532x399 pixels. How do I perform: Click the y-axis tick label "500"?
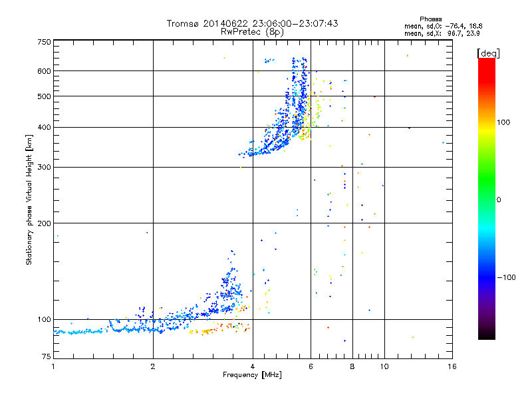click(44, 96)
